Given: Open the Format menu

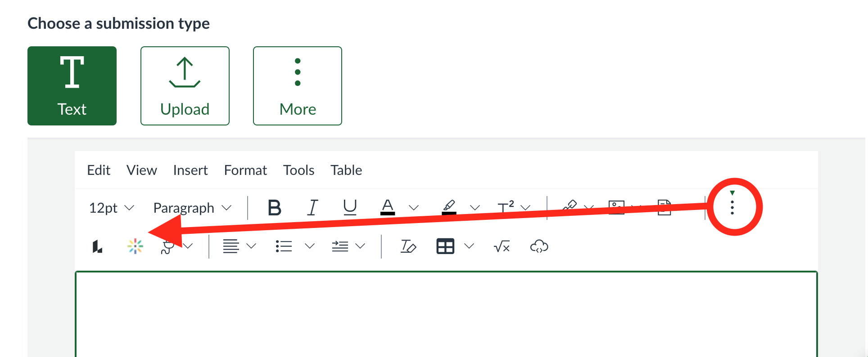Looking at the screenshot, I should click(x=245, y=170).
